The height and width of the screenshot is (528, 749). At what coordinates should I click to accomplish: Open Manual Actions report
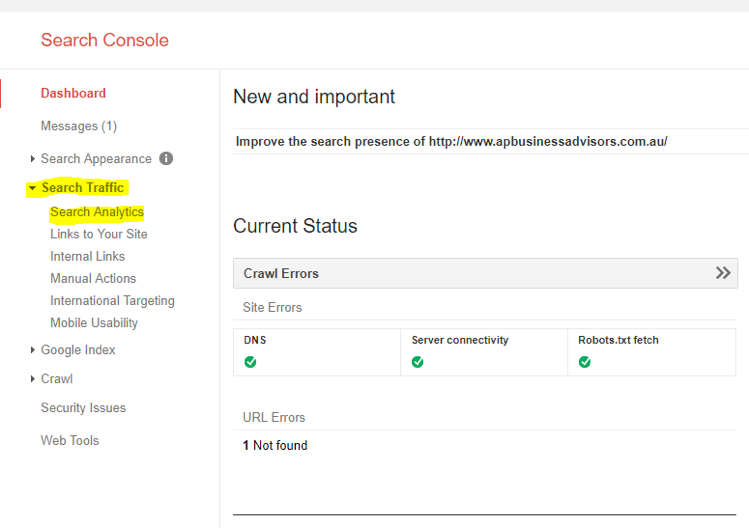pos(93,278)
